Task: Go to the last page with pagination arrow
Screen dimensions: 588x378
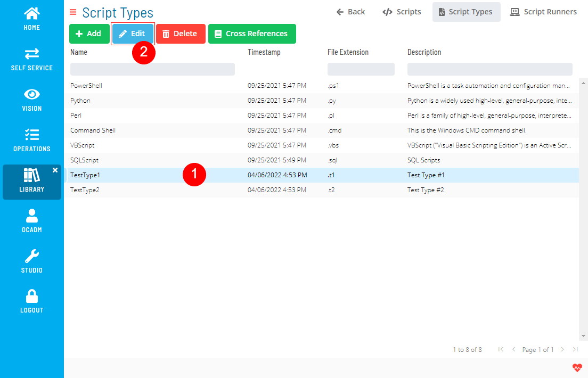Action: pos(575,349)
